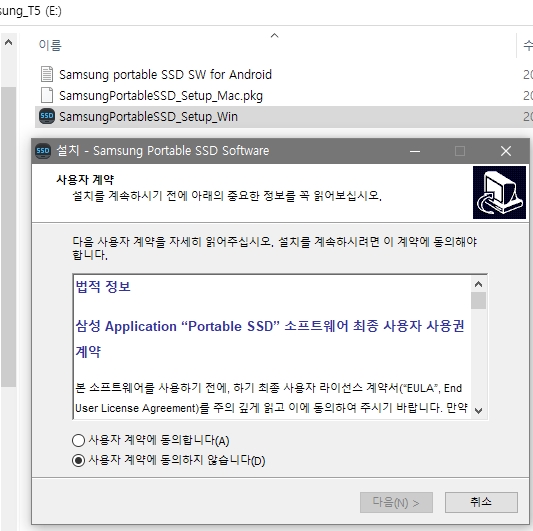The image size is (533, 531).
Task: Click license text scroll-up arrow
Action: tap(478, 284)
